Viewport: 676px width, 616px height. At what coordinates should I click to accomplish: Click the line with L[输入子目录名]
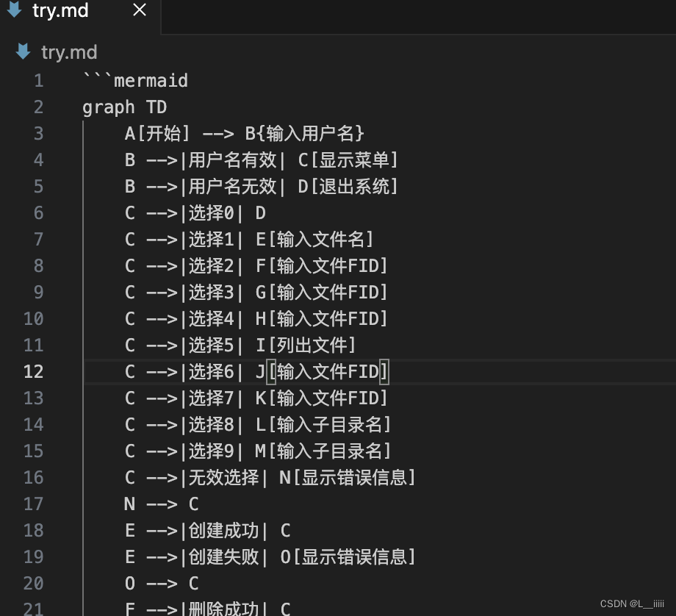(258, 424)
